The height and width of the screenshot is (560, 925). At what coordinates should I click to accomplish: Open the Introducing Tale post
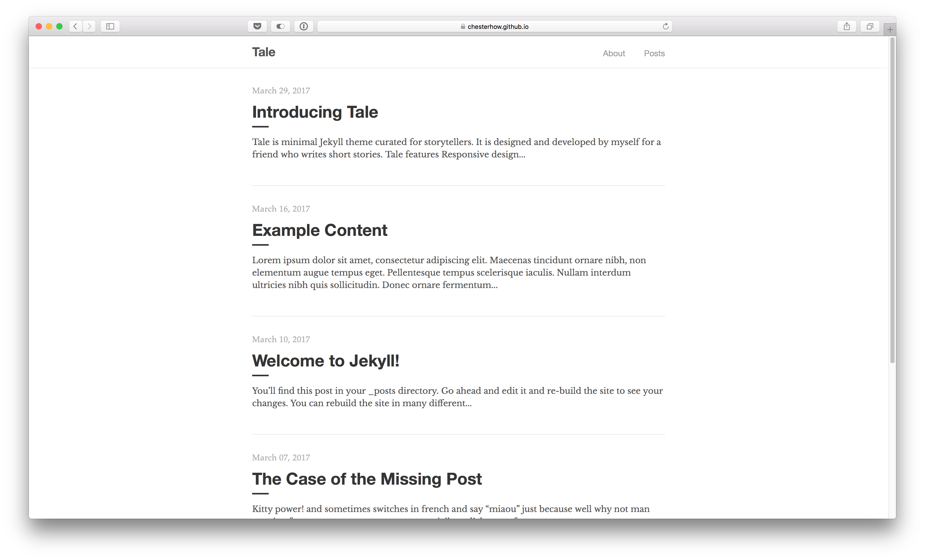coord(315,112)
